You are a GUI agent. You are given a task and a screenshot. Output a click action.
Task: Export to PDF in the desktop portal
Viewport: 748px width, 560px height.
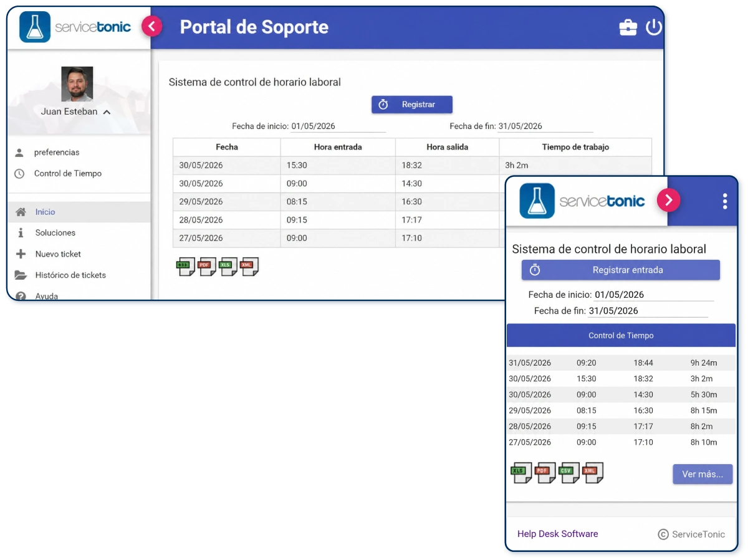207,267
